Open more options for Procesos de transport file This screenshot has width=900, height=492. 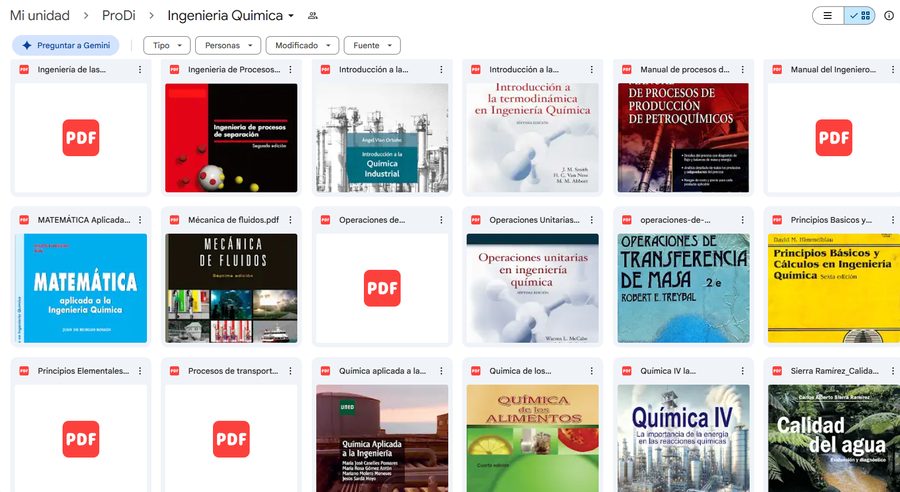point(290,371)
